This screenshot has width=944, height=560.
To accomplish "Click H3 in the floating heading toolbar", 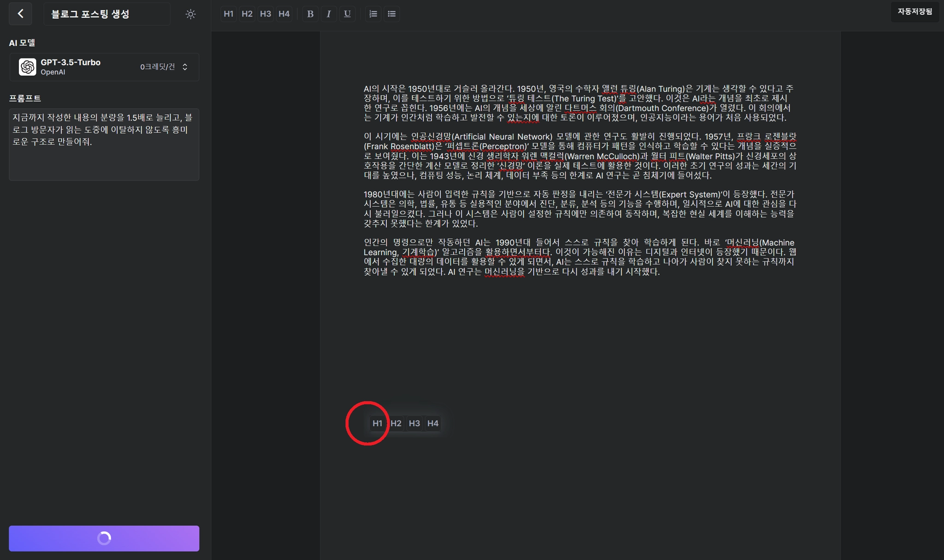I will pyautogui.click(x=414, y=423).
